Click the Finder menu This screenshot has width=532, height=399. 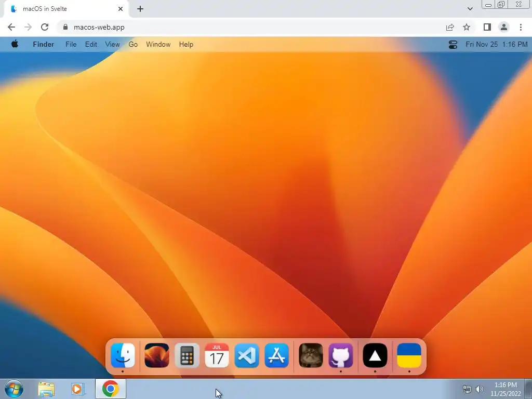pyautogui.click(x=44, y=45)
